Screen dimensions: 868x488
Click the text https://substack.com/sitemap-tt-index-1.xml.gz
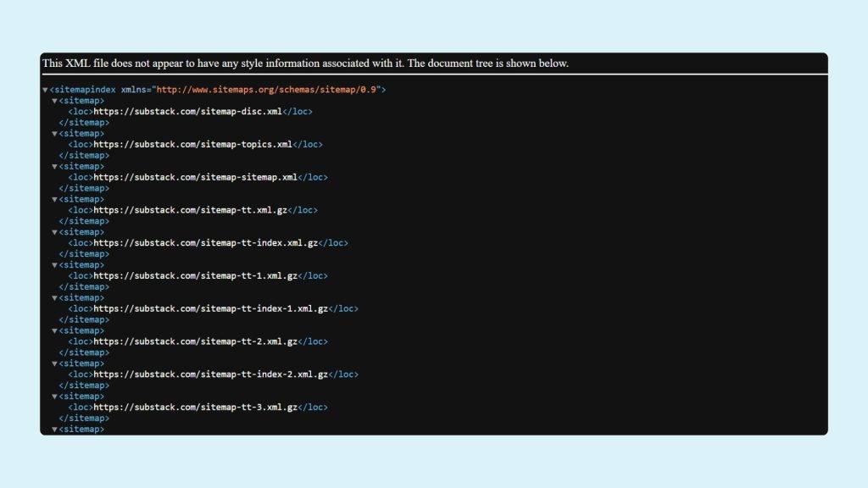[x=211, y=308]
